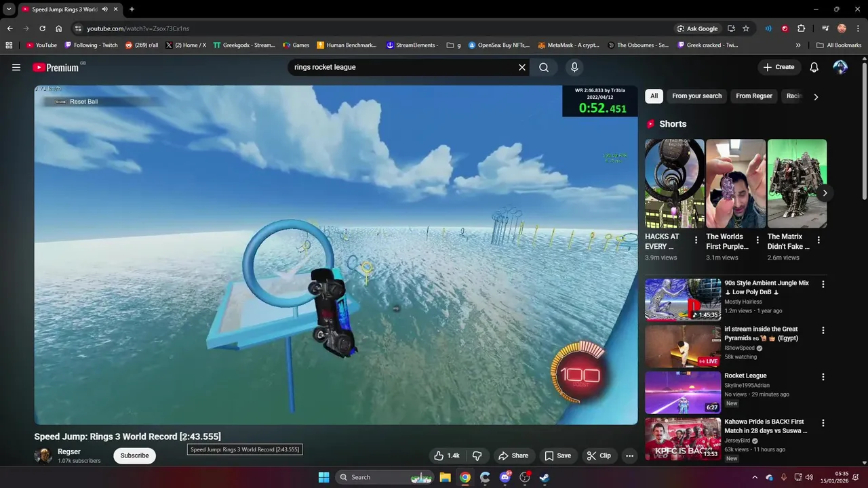Open options for HACKS AT EVERY short

click(696, 240)
